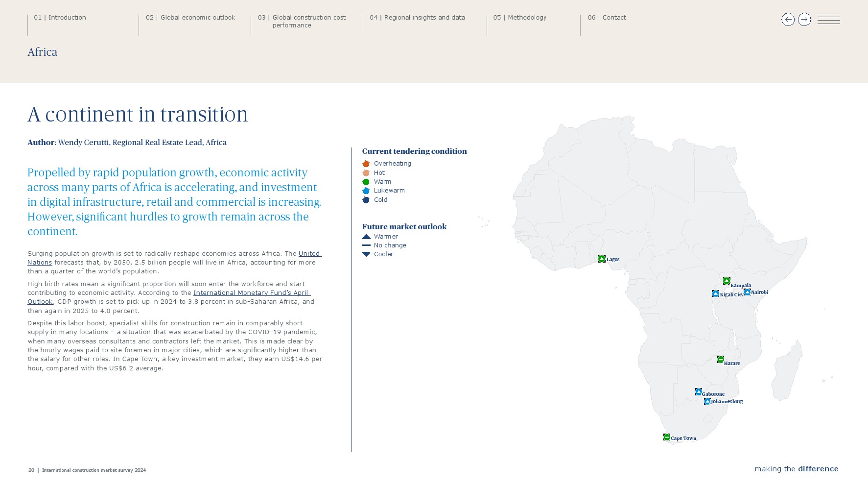The height and width of the screenshot is (486, 868).
Task: Click the next page arrow icon
Action: [804, 20]
